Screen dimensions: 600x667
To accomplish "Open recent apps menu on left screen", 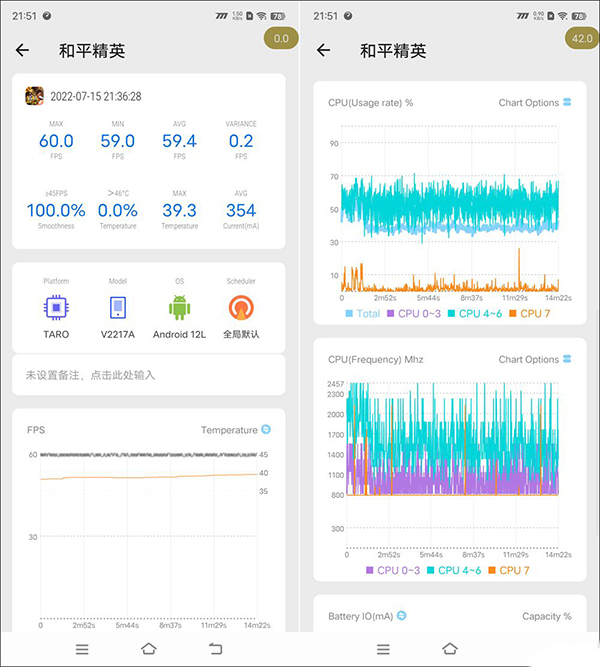I will coord(82,649).
